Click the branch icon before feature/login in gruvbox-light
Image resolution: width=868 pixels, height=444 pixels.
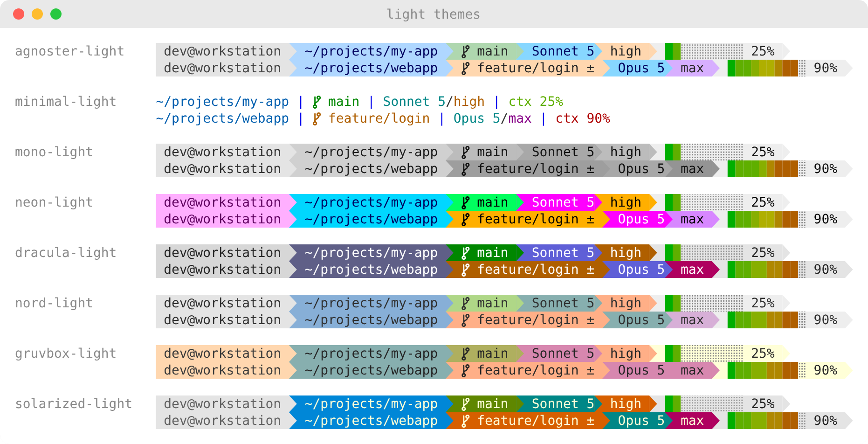(x=465, y=370)
